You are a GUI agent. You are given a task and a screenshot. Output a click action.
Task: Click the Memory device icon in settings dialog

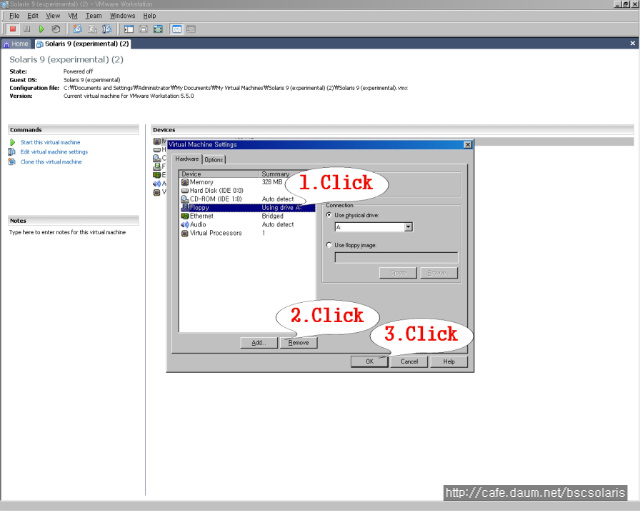tap(184, 182)
